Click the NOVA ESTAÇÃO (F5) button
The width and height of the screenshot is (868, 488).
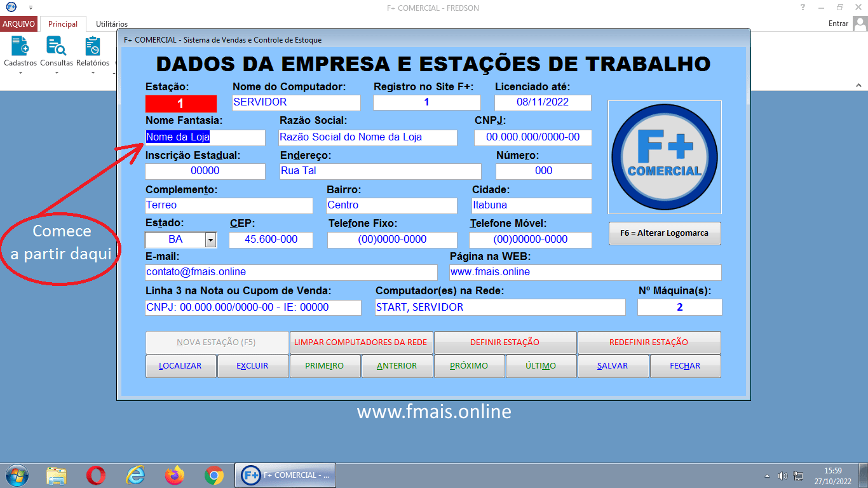pyautogui.click(x=217, y=342)
